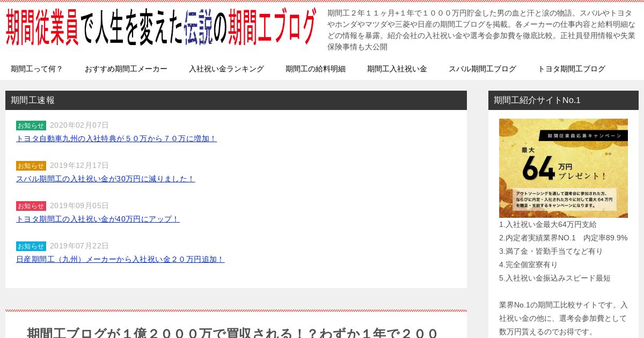Visit トヨタ期間工ブログ menu link
Viewport: 644px width, 338px height.
(x=572, y=69)
